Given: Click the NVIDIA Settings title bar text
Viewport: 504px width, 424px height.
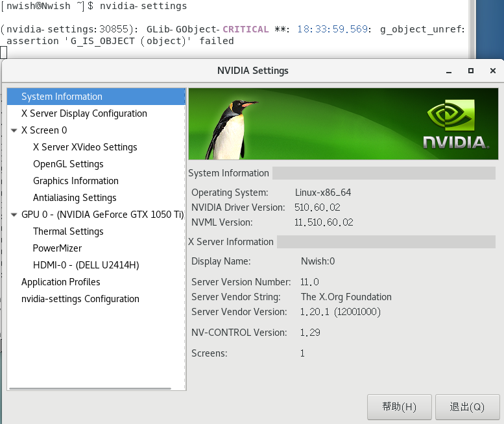Looking at the screenshot, I should tap(253, 71).
